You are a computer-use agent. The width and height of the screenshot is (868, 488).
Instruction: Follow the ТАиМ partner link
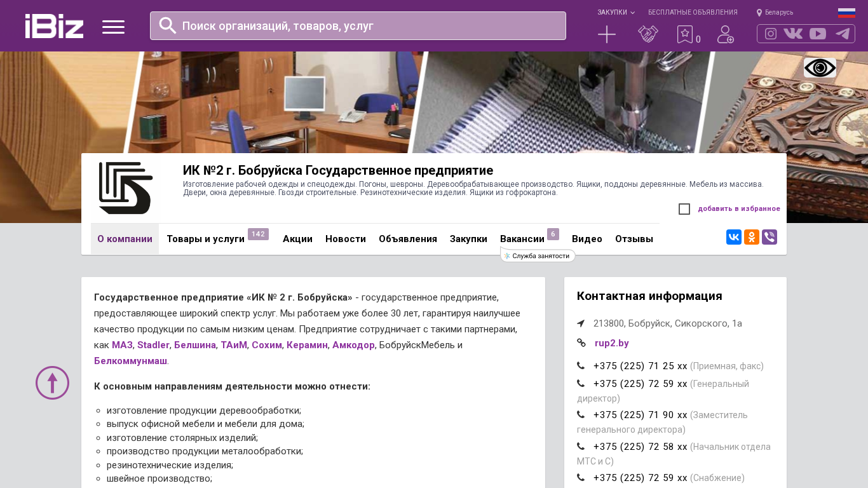234,345
